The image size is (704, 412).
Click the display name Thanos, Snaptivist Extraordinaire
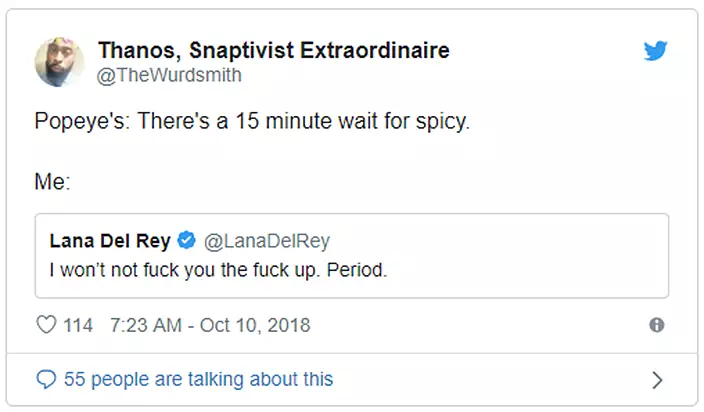(x=273, y=50)
